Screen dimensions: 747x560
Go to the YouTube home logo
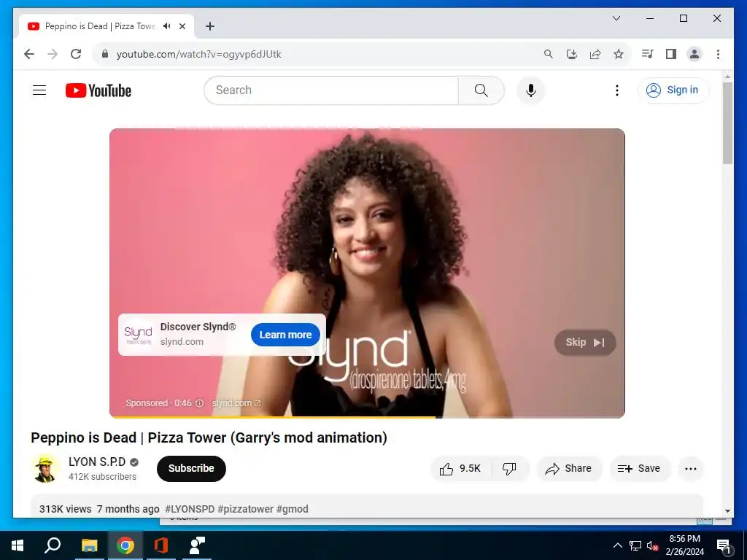point(98,90)
